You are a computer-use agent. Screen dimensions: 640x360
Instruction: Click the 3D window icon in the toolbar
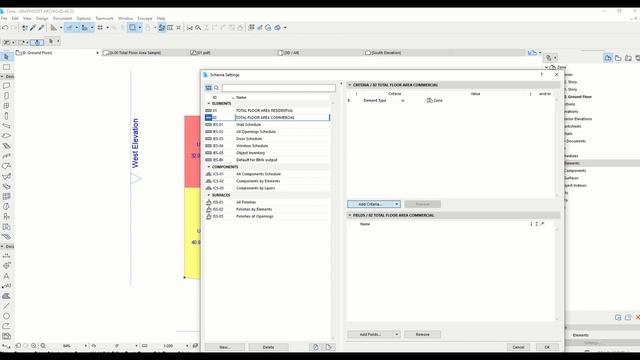tap(278, 27)
